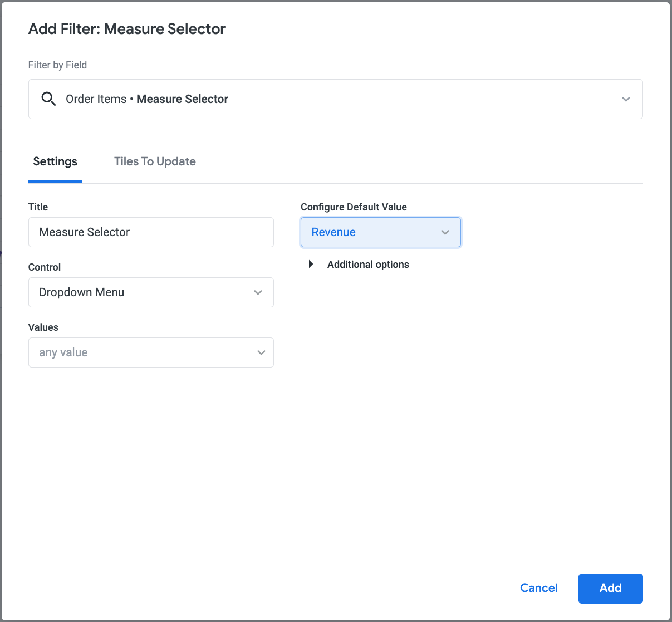
Task: Click the Filter by Field label
Action: pos(57,65)
